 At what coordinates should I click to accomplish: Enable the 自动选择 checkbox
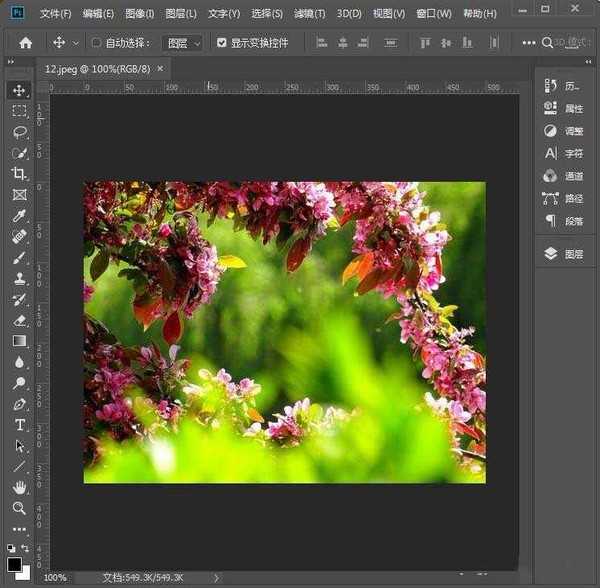pos(97,43)
